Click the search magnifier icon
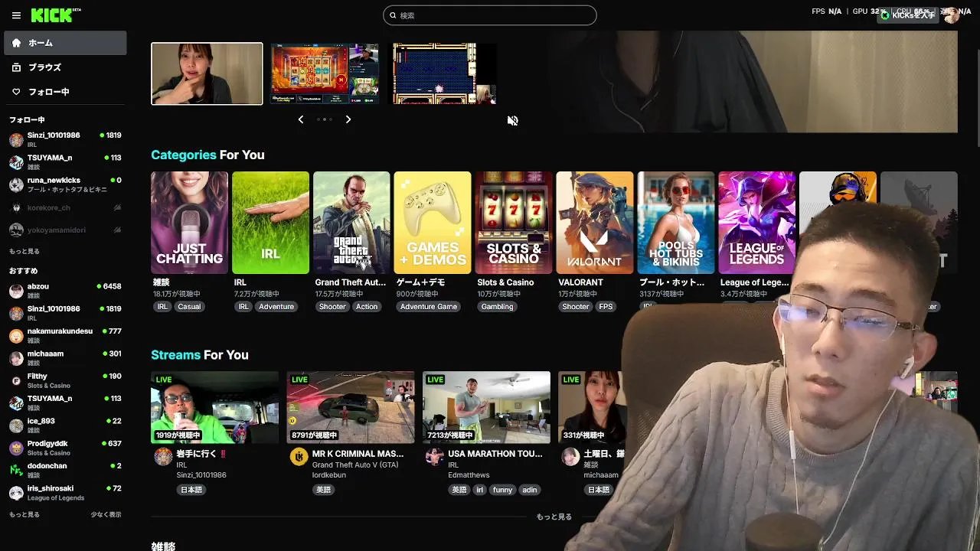 pos(393,15)
